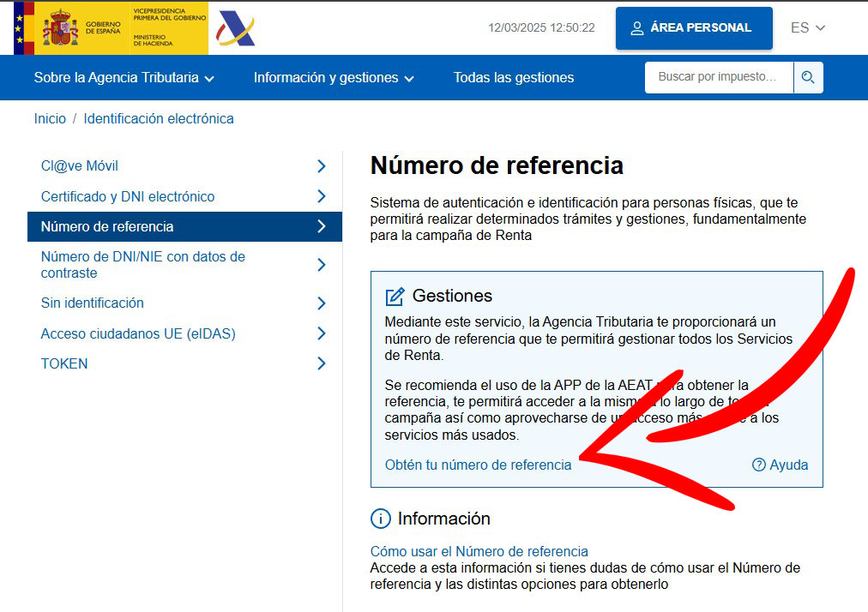
Task: Open Todas las gestiones menu item
Action: tap(514, 78)
